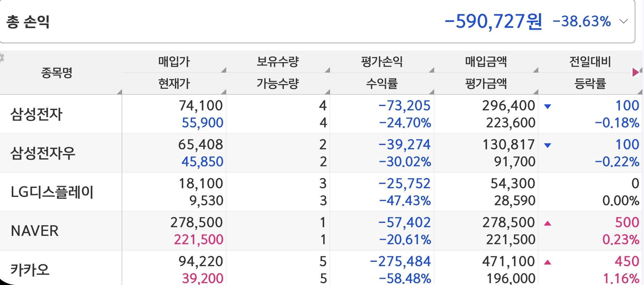This screenshot has height=285, width=644.
Task: Select NAVER return -20.61%
Action: (405, 240)
